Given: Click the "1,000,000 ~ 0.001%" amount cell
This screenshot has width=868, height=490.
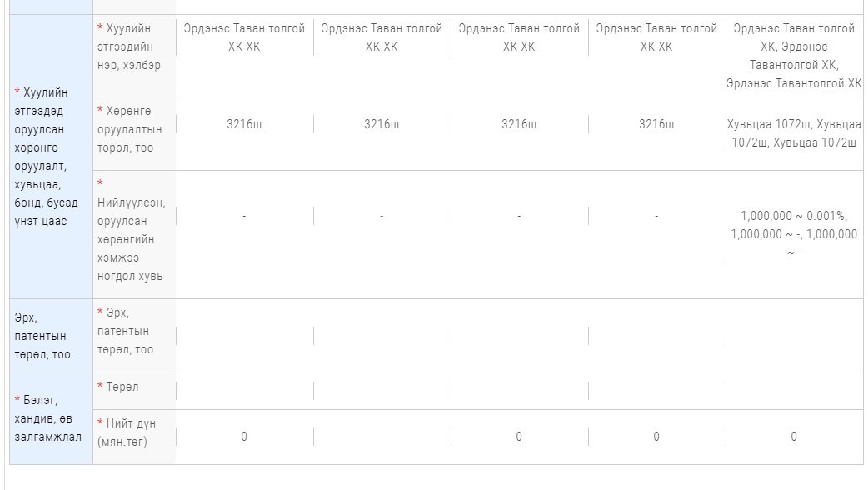Looking at the screenshot, I should click(794, 233).
